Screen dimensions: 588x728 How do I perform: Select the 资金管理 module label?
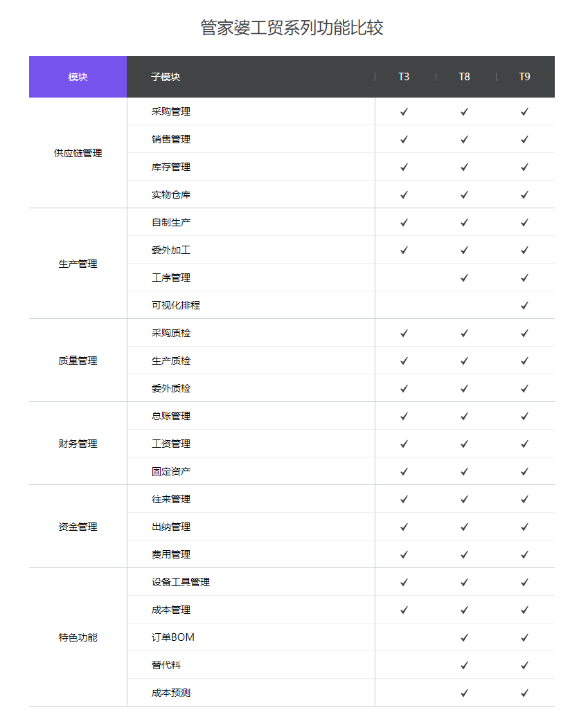[78, 527]
